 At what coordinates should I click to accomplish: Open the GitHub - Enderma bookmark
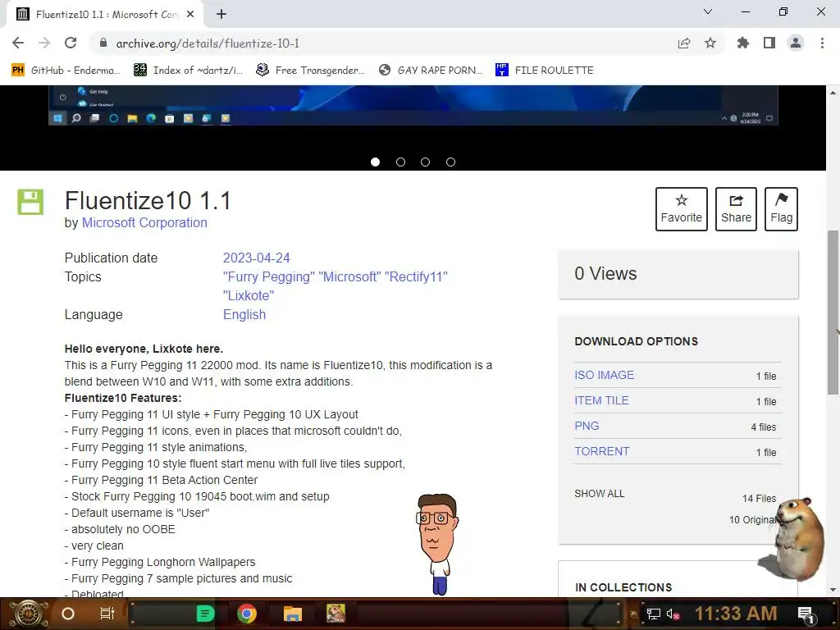(x=66, y=71)
